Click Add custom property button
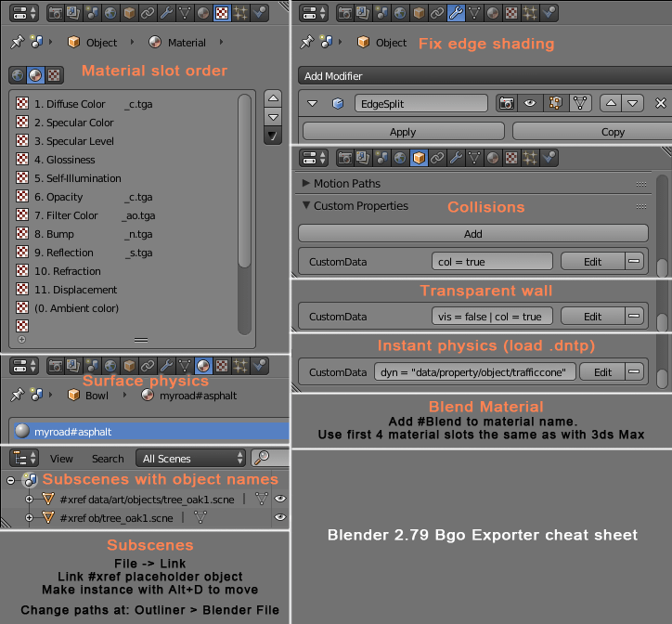Viewport: 672px width, 624px height. point(472,233)
